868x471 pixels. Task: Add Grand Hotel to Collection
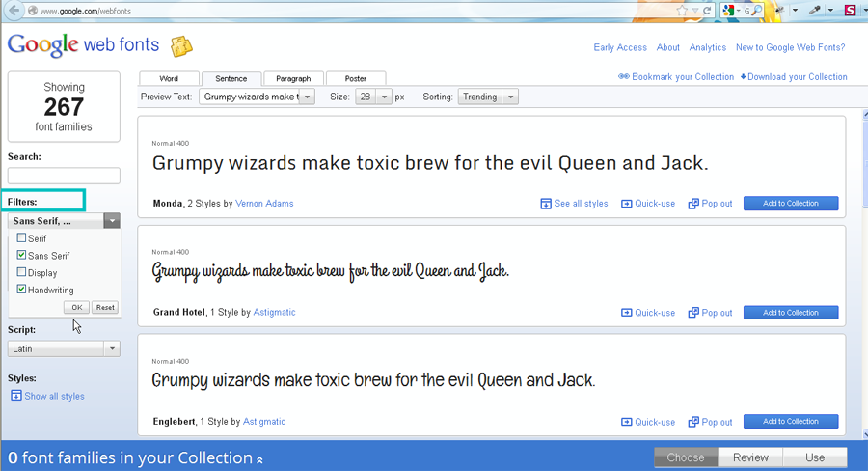[791, 313]
